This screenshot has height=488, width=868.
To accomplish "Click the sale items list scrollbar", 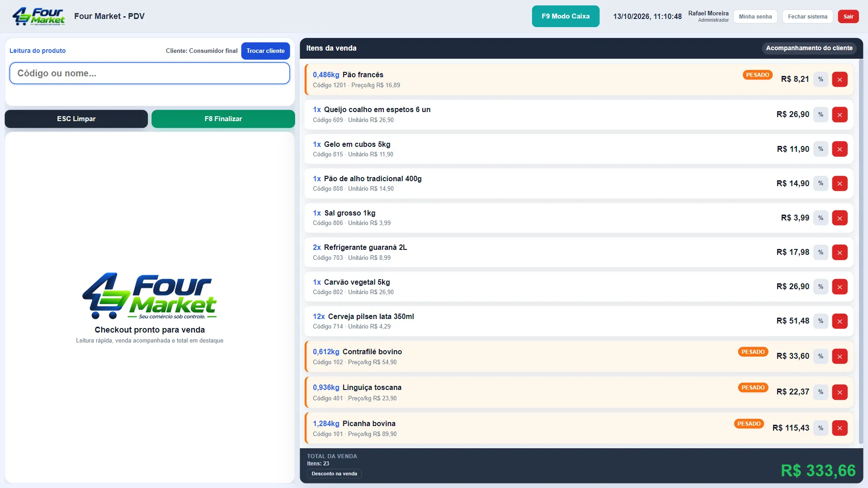I will (x=860, y=251).
